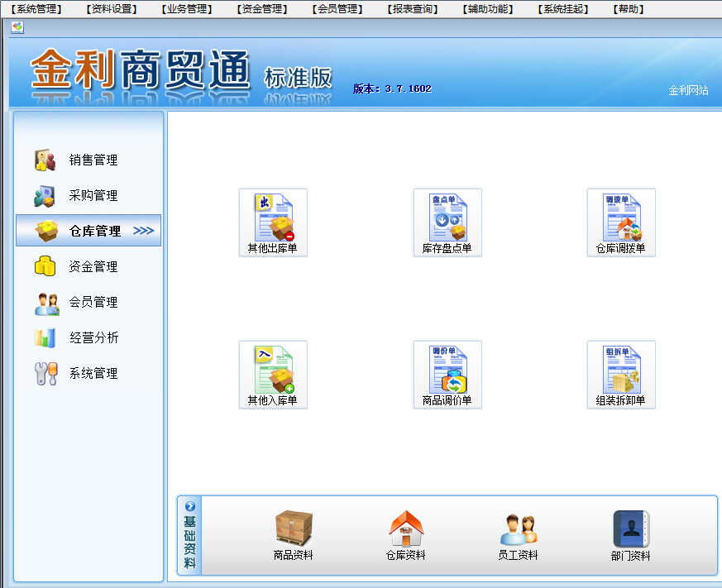The width and height of the screenshot is (722, 588).
Task: Open the 【会员管理】 menu
Action: pyautogui.click(x=337, y=9)
